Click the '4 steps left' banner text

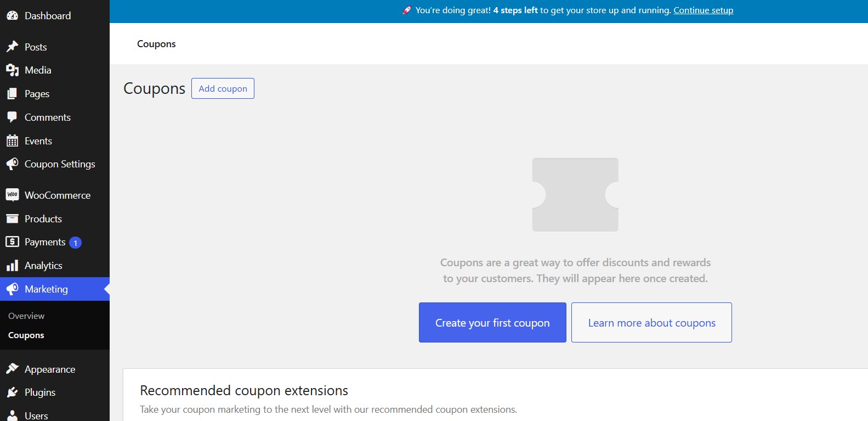[x=515, y=10]
